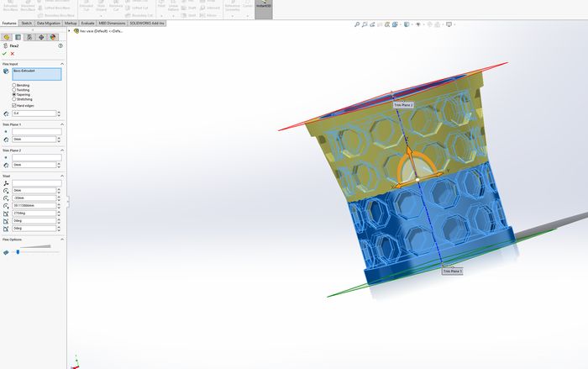Click the flex accuracy slider handle

pos(18,252)
